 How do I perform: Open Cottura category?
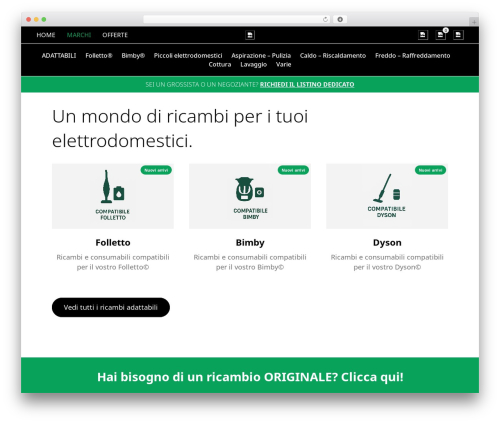click(x=220, y=65)
